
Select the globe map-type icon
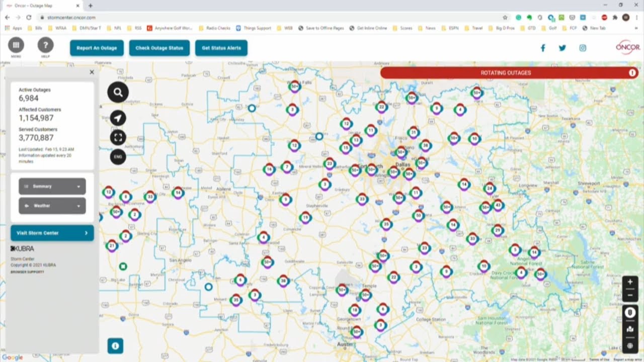[630, 346]
